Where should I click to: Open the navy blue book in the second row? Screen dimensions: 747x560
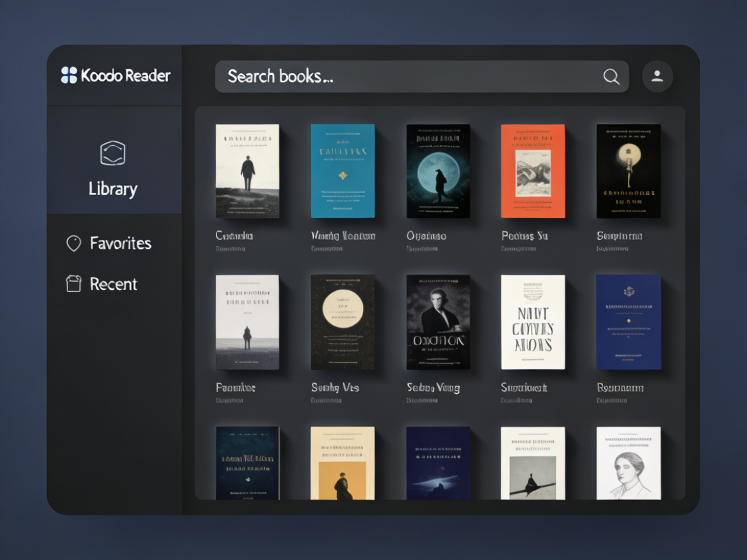click(x=628, y=321)
